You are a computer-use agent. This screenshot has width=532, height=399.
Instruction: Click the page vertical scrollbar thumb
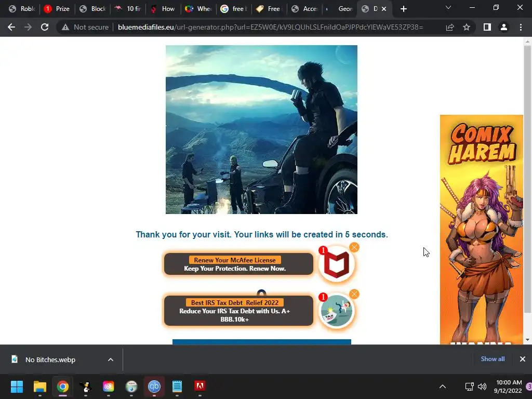tap(527, 179)
